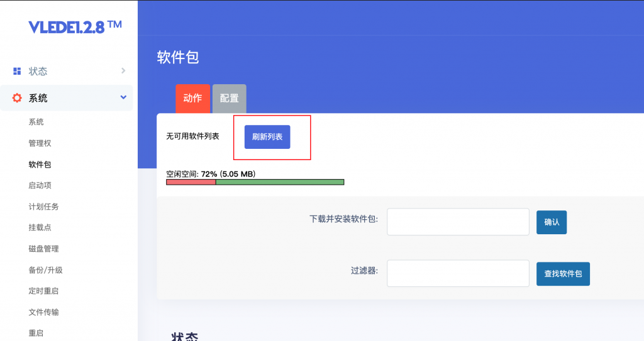644x341 pixels.
Task: Click the gear icon beside 系统
Action: pos(17,98)
